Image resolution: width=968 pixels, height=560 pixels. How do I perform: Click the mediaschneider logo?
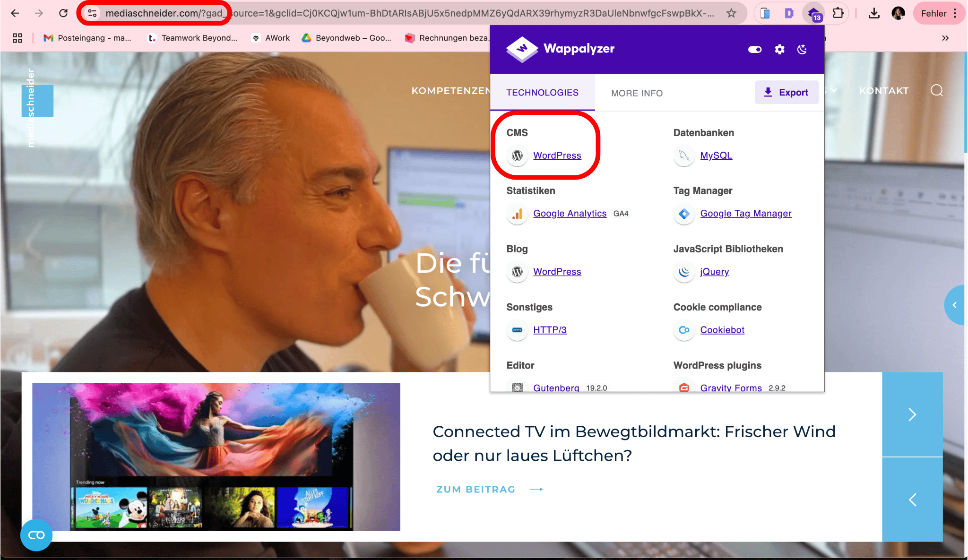[37, 108]
